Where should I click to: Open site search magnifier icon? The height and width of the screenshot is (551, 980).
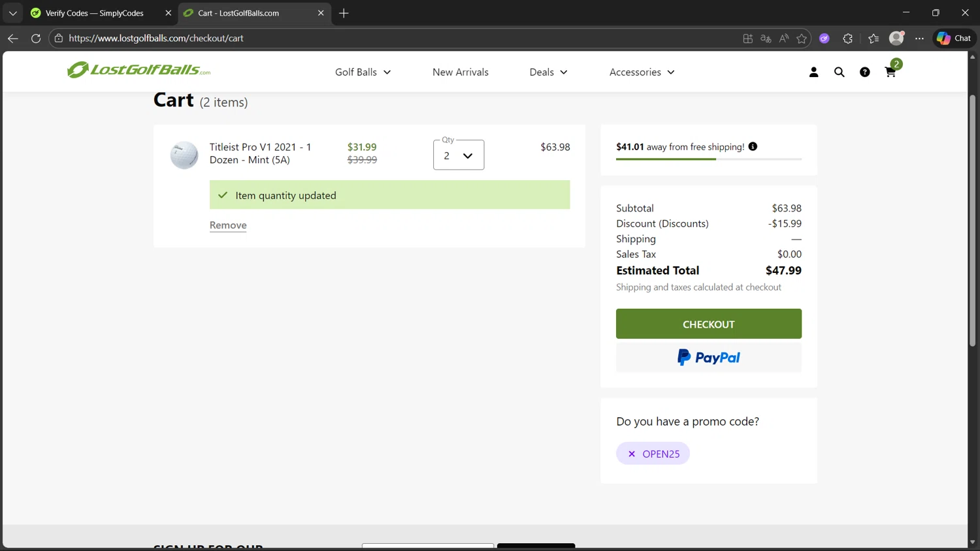tap(839, 72)
